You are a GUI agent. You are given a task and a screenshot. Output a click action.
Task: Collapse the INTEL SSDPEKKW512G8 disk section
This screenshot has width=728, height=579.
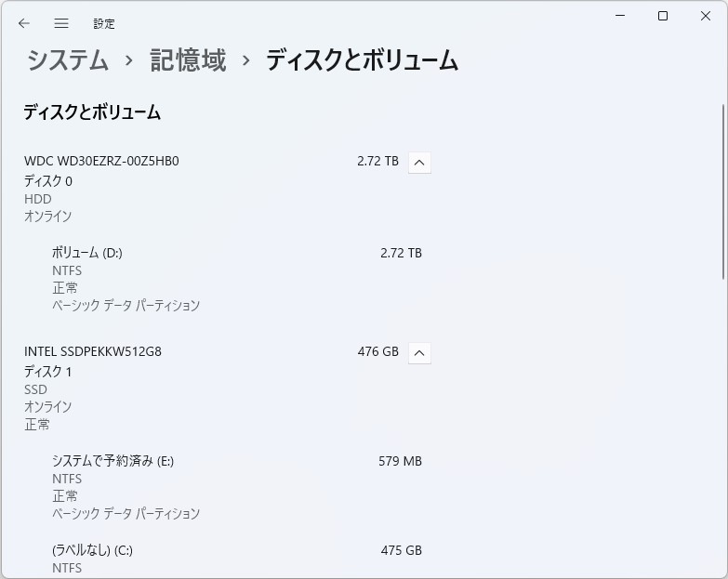pyautogui.click(x=419, y=352)
